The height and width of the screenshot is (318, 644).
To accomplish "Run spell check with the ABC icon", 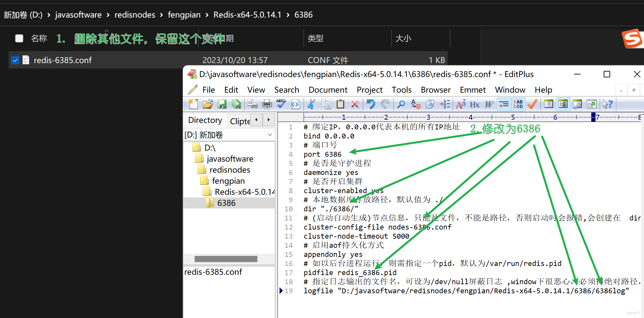I will tap(281, 104).
